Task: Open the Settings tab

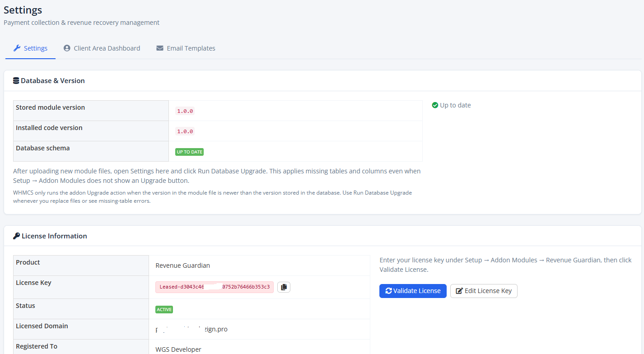Action: tap(30, 48)
